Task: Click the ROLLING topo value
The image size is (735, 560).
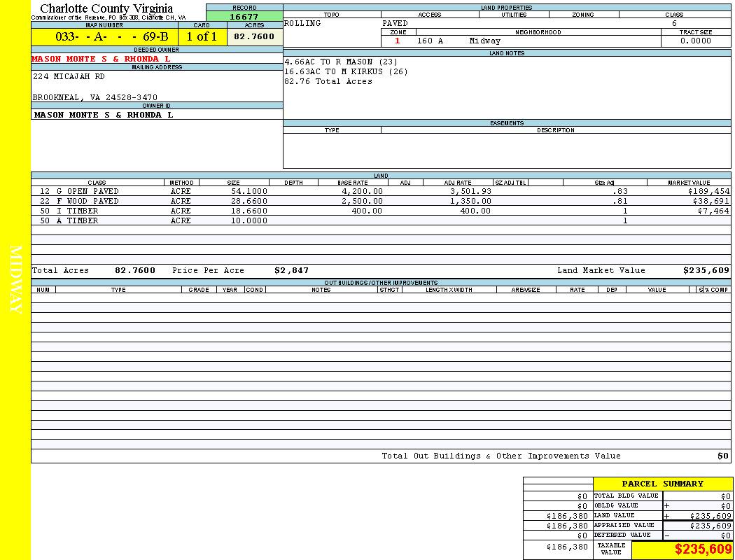Action: tap(302, 23)
